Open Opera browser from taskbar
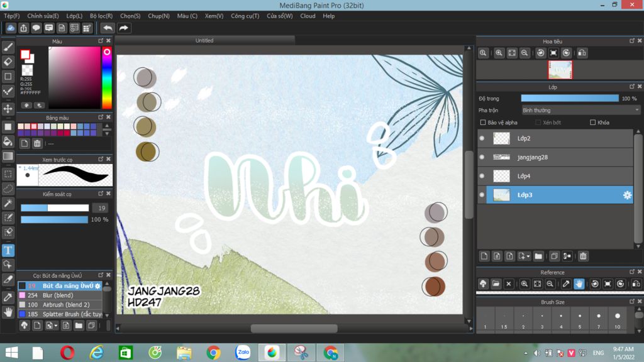Viewport: 644px width, 362px height. pyautogui.click(x=67, y=353)
